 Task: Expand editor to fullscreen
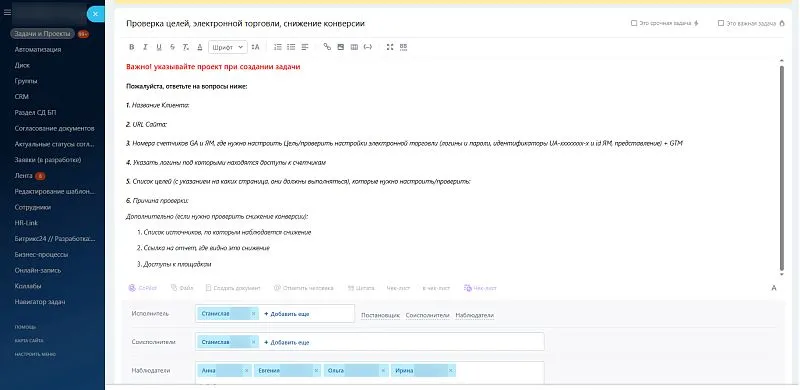tap(390, 47)
